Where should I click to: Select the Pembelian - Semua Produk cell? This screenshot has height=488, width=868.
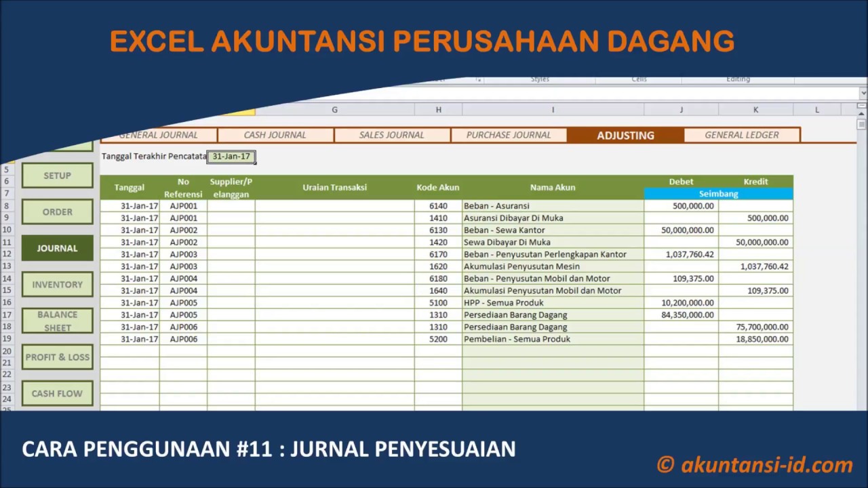[553, 339]
